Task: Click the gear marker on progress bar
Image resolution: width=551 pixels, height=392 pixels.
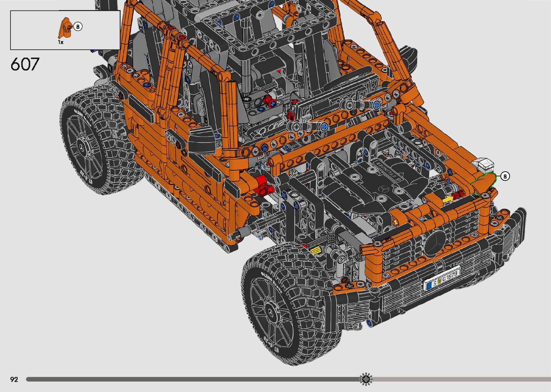Action: coord(366,379)
